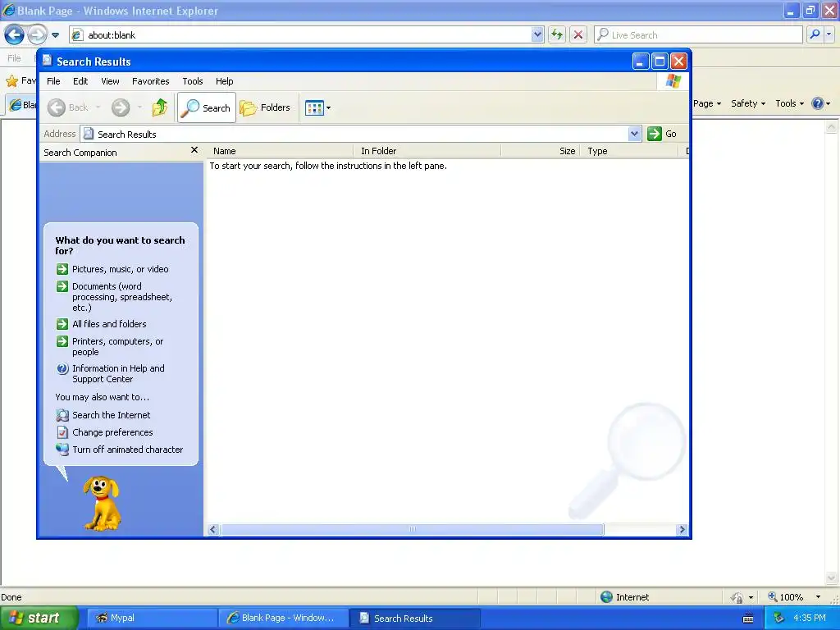The width and height of the screenshot is (840, 630).
Task: Click the Size column header
Action: (541, 151)
